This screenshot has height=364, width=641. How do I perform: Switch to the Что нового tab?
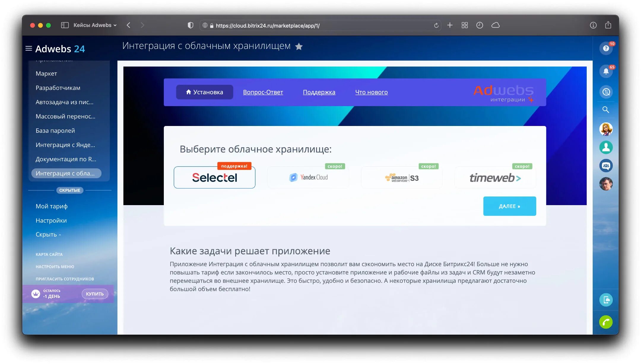(x=371, y=92)
